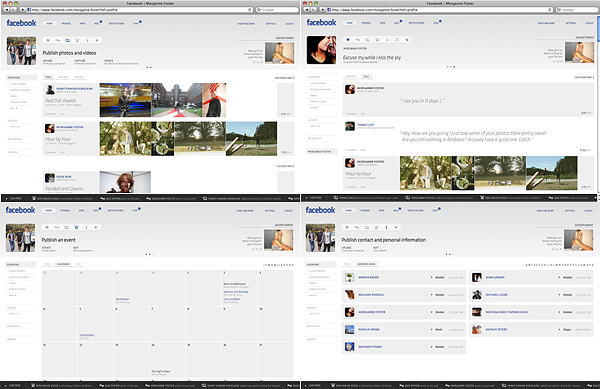The height and width of the screenshot is (389, 600).
Task: Click the advertisement photo in the calendar page
Action: (x=279, y=239)
